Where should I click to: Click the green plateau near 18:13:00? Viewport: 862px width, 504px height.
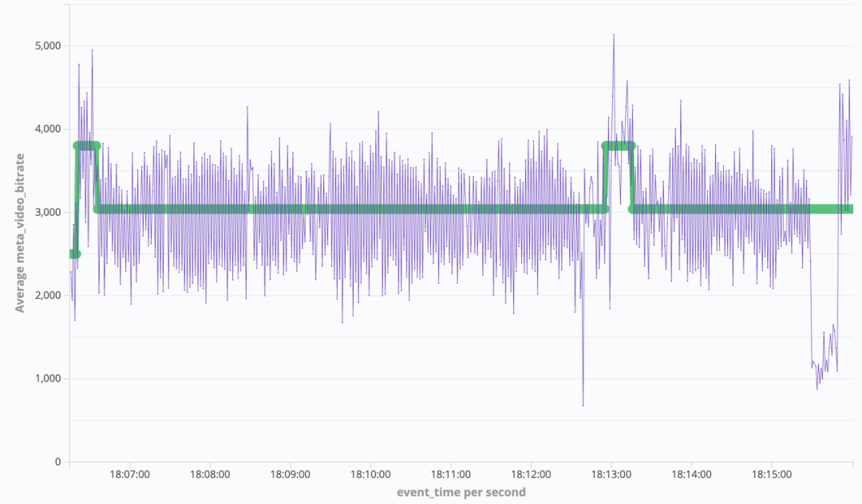[618, 146]
